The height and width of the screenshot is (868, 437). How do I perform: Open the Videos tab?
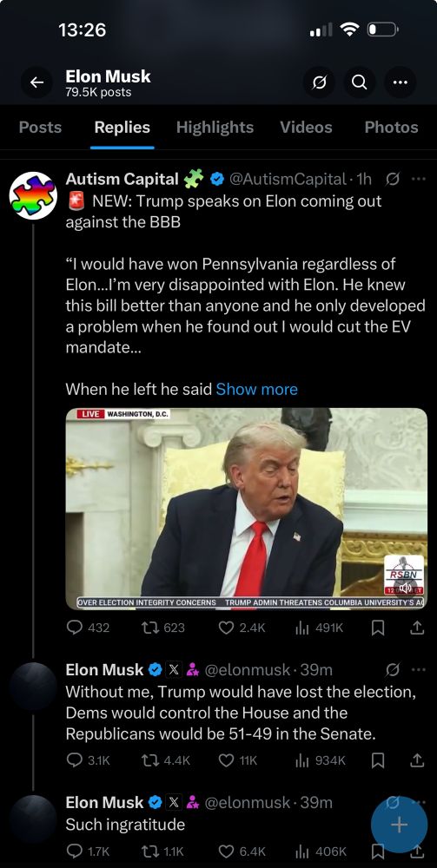click(306, 128)
